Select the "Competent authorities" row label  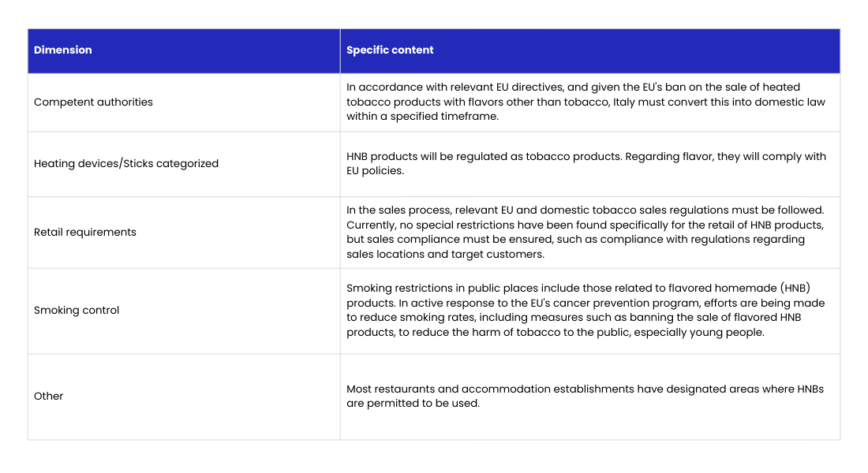(x=93, y=102)
